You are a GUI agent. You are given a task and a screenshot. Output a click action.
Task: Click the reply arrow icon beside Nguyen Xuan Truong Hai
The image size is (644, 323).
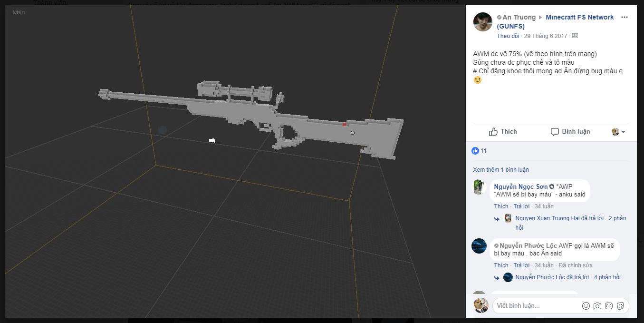pyautogui.click(x=497, y=219)
